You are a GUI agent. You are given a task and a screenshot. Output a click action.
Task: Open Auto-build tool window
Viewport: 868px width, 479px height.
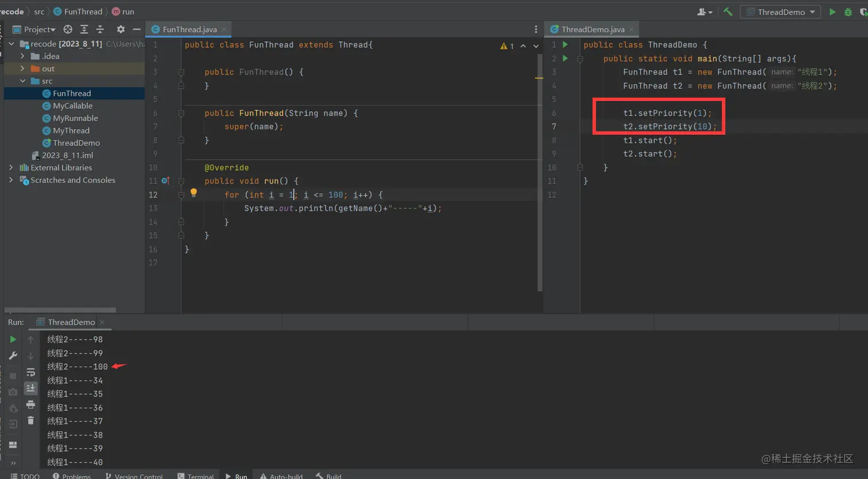click(281, 476)
